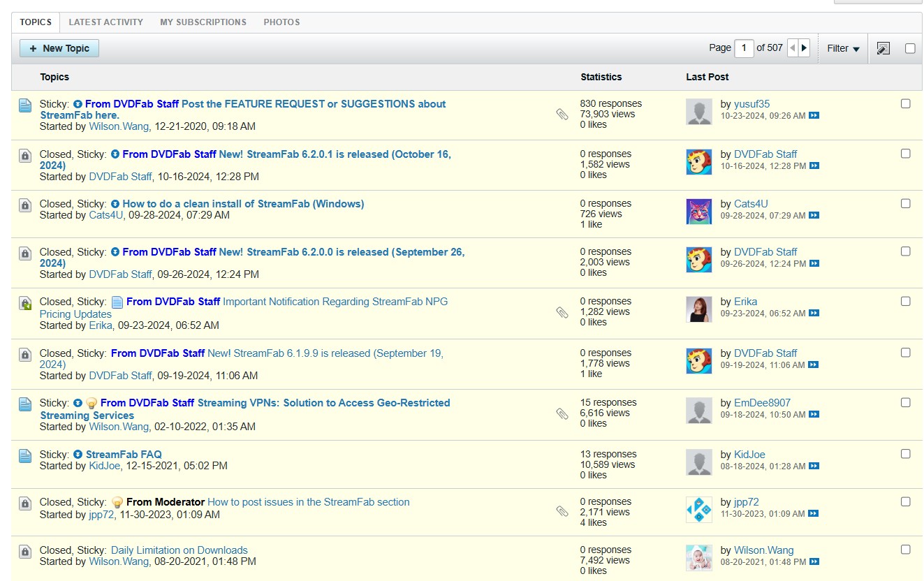Click paperclip icon on Streaming VPNs topic
This screenshot has width=924, height=581.
(562, 414)
